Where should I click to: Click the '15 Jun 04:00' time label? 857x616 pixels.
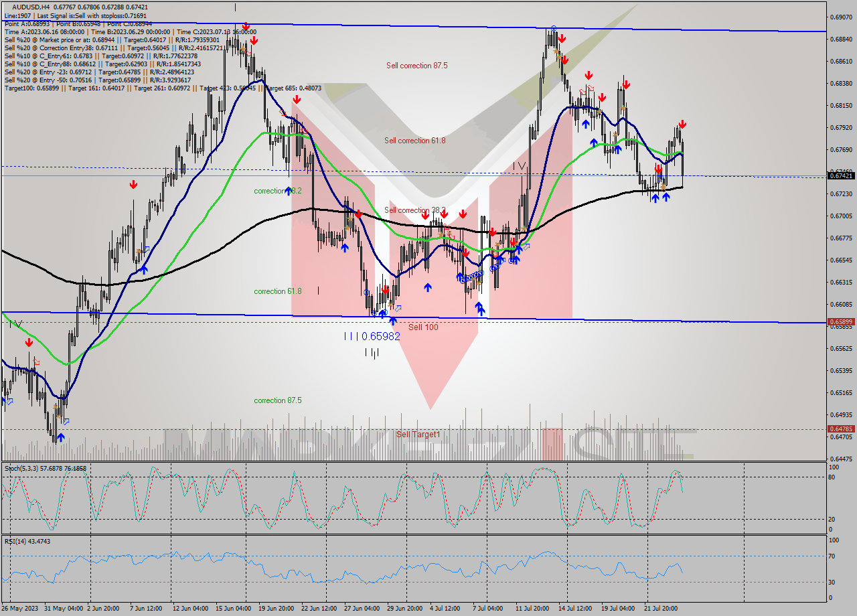[x=234, y=608]
